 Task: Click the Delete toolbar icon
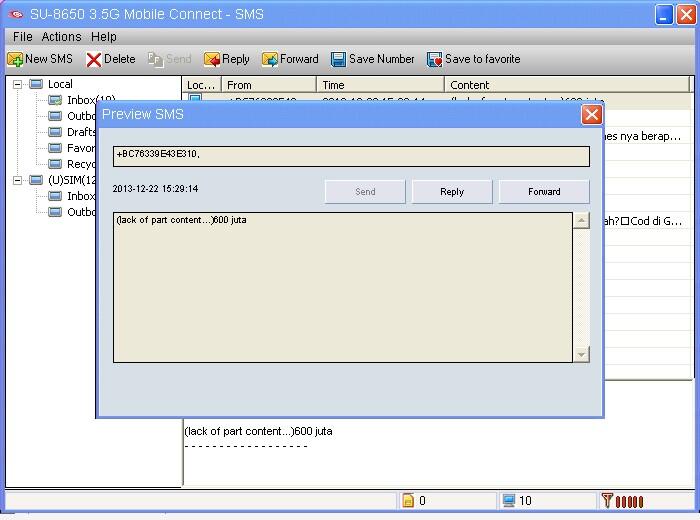click(x=94, y=60)
